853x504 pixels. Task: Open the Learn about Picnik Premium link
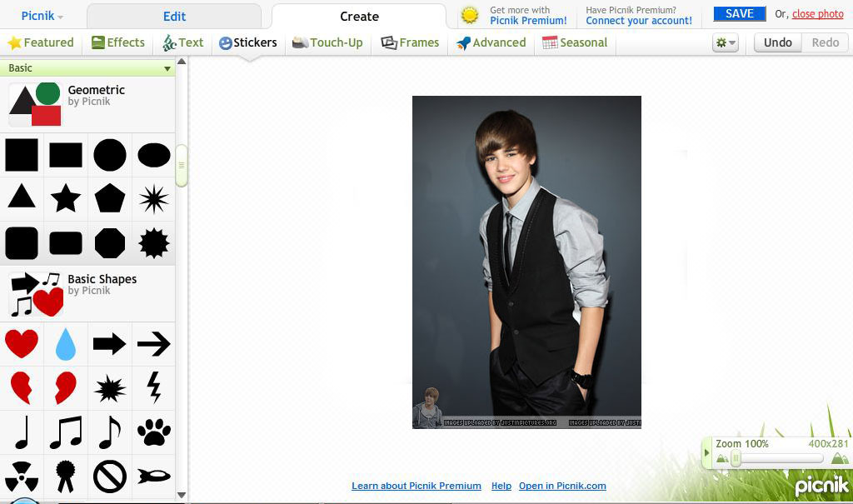[417, 486]
